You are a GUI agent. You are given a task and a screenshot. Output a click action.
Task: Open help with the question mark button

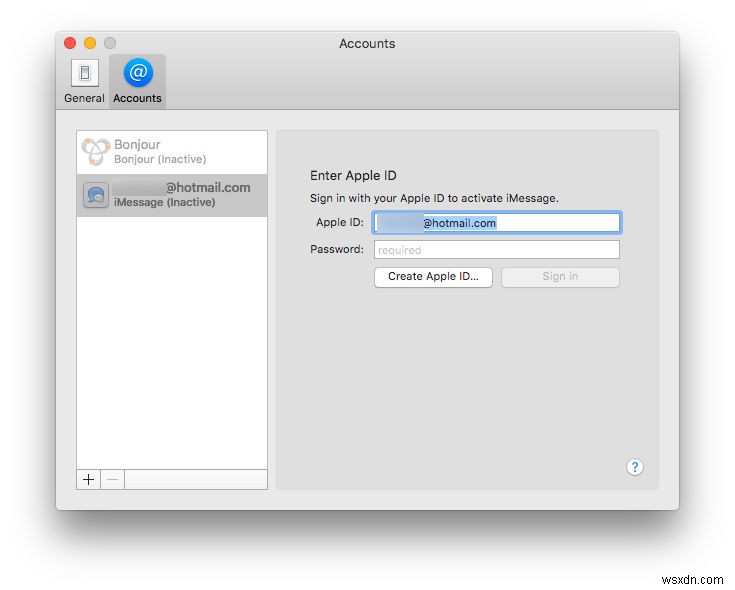pyautogui.click(x=635, y=467)
